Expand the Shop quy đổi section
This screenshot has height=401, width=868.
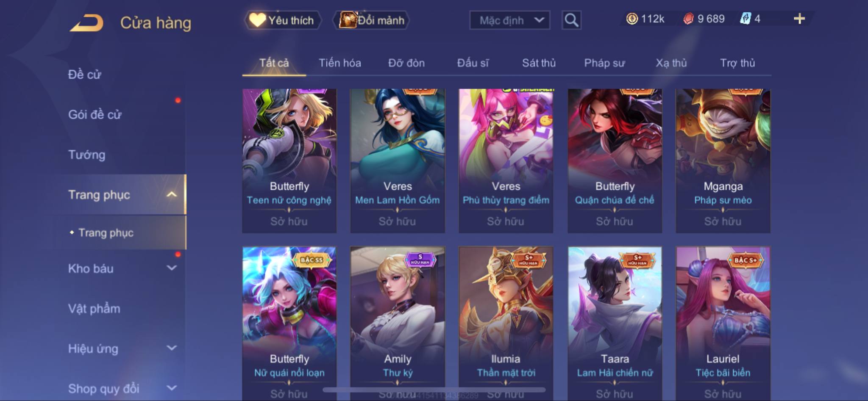[172, 388]
